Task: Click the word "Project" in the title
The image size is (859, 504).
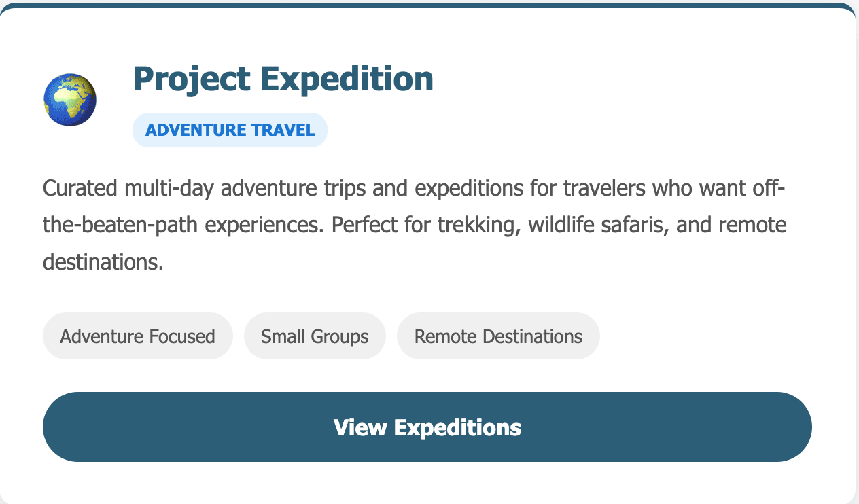Action: 192,79
